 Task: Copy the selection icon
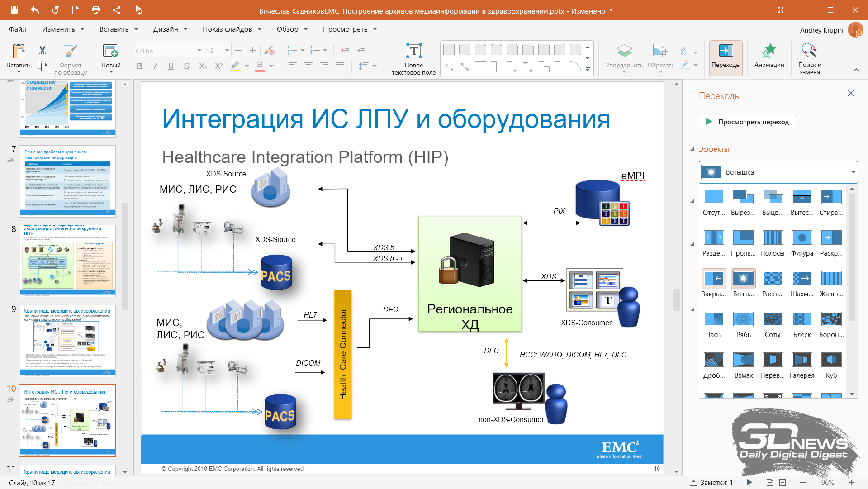(x=43, y=66)
